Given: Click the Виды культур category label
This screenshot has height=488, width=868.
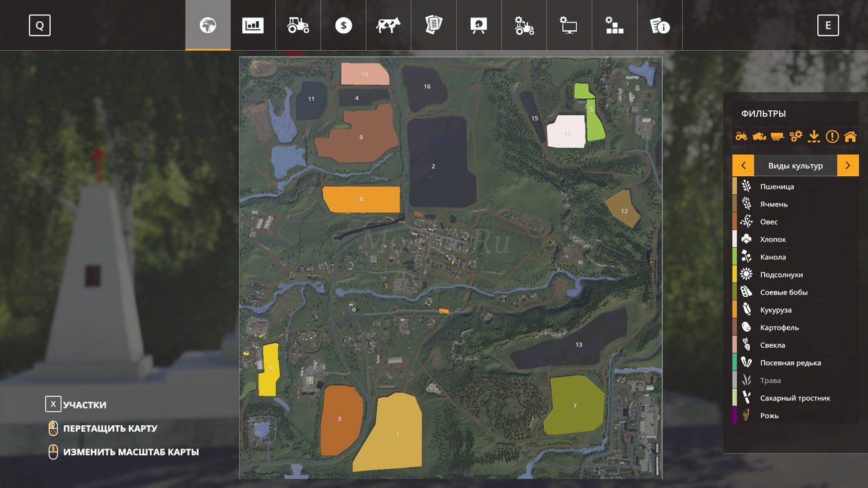Looking at the screenshot, I should (x=795, y=166).
